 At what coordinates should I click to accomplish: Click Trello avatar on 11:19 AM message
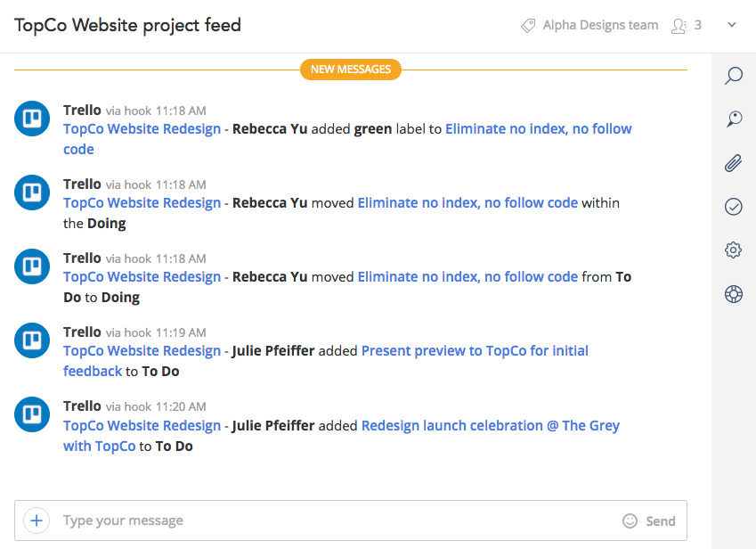point(32,340)
